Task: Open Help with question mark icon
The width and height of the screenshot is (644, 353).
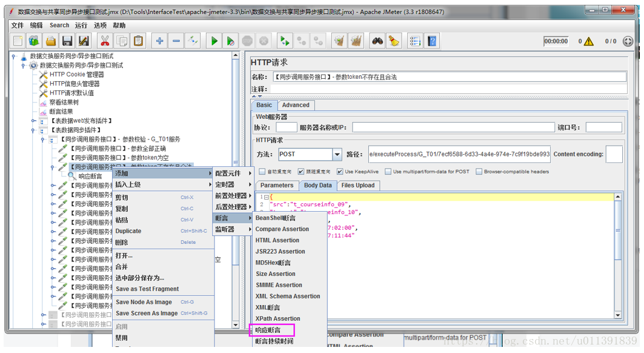Action: [x=432, y=41]
